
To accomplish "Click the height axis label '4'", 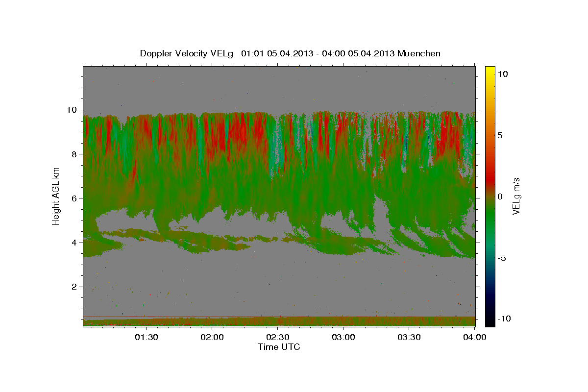I will click(75, 243).
